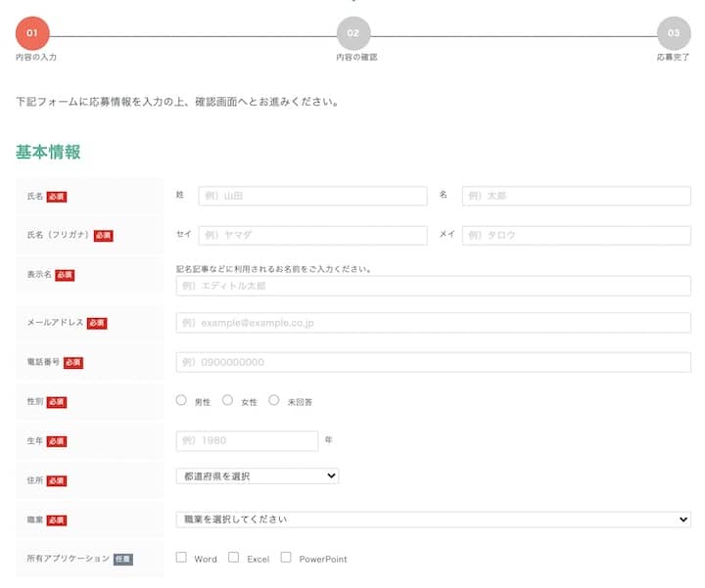Screen dimensions: 705x588
Task: Click the セイ furigana input field
Action: 312,235
